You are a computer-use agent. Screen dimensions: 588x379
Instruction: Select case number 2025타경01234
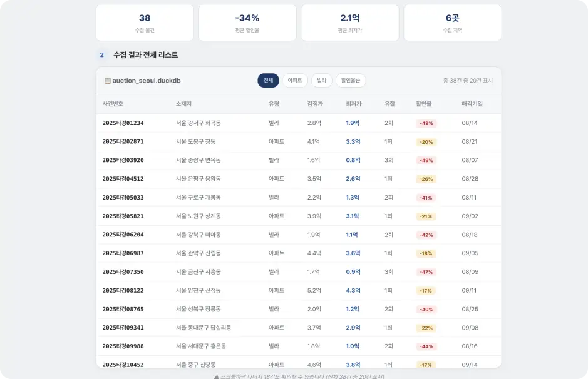123,123
